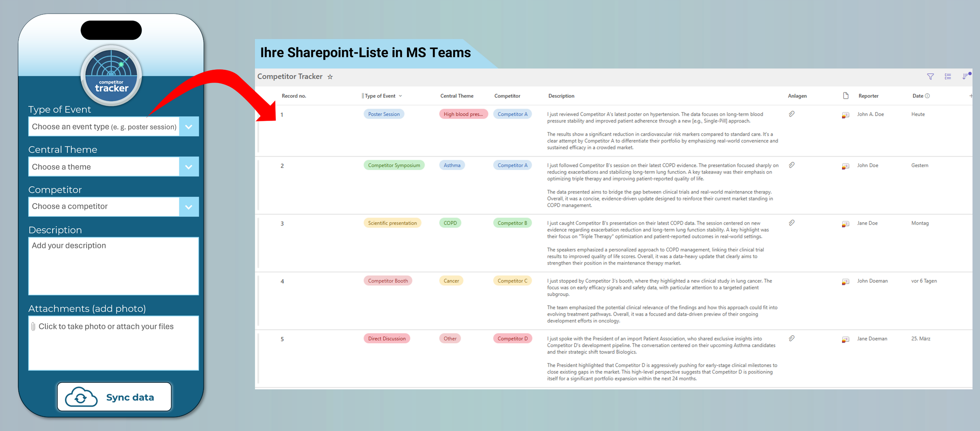The image size is (980, 431).
Task: Click the info icon next to Date
Action: [x=927, y=96]
